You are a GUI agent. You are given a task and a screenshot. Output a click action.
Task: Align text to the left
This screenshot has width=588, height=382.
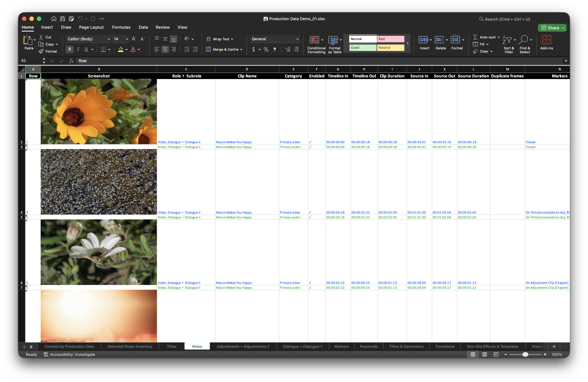point(157,49)
